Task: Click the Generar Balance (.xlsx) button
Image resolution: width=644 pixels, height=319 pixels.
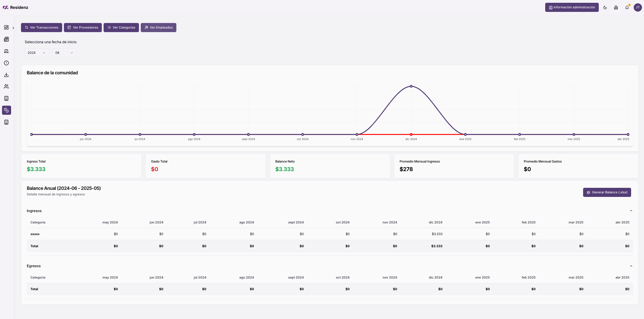Action: 607,192
